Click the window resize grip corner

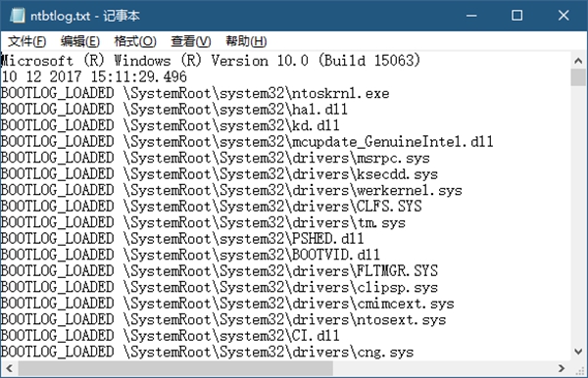coord(579,369)
